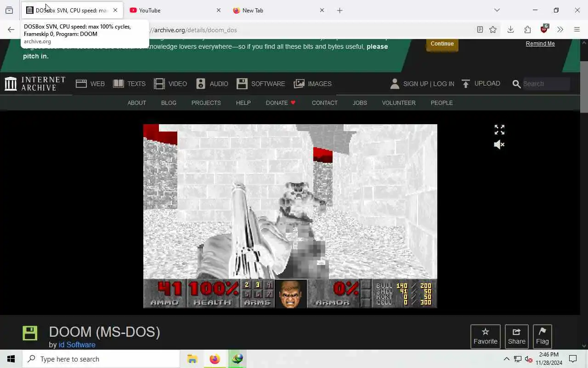Open the VIDEO media section
Viewport: 588px width, 368px height.
point(170,84)
